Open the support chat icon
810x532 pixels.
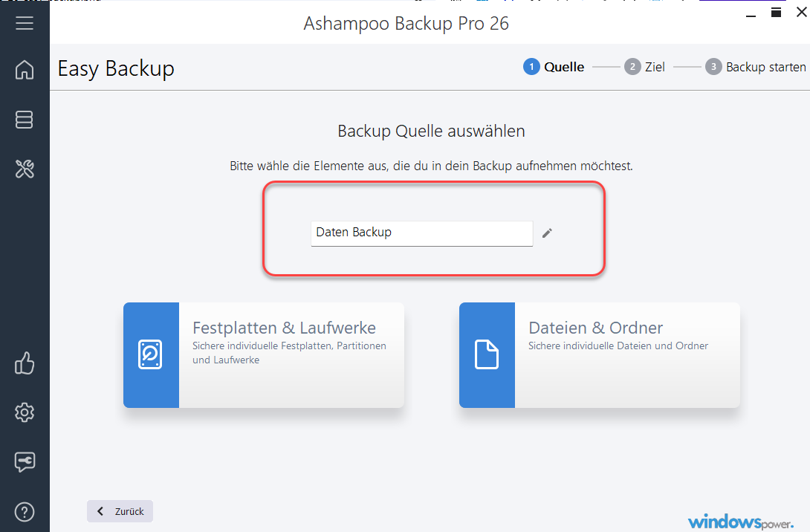25,461
